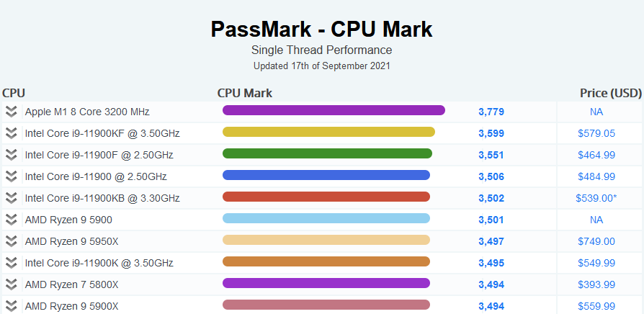The width and height of the screenshot is (644, 314).
Task: Click the chevron beside Intel Core i9-11900F
Action: click(11, 155)
